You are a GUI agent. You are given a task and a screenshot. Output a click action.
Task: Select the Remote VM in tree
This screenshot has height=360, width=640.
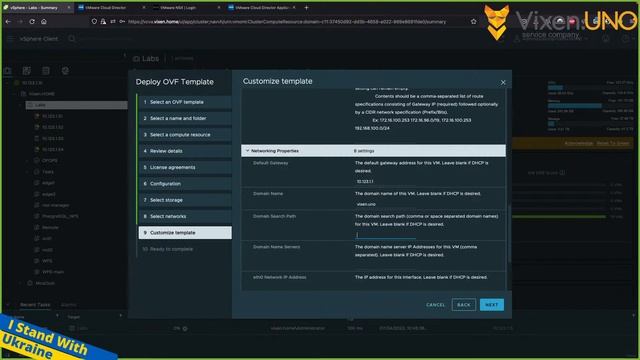[50, 227]
